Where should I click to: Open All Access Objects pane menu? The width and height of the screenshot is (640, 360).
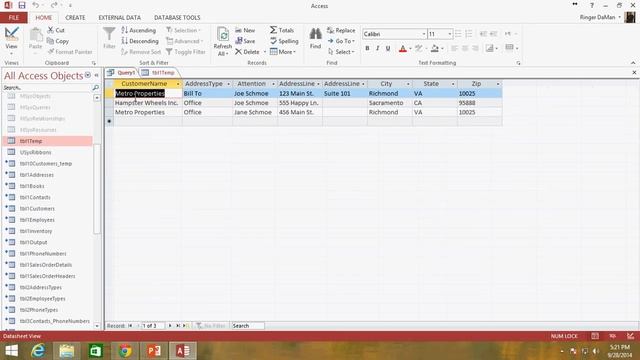(88, 75)
